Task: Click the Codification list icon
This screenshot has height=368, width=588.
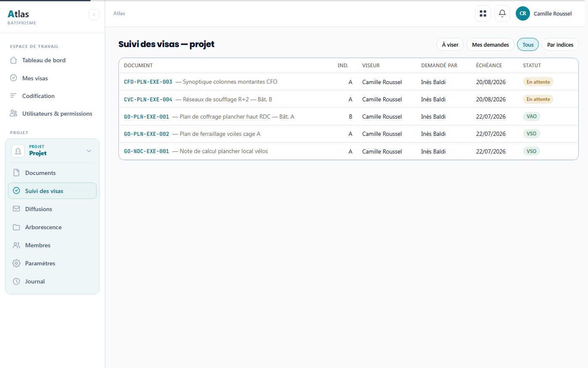Action: pos(13,96)
